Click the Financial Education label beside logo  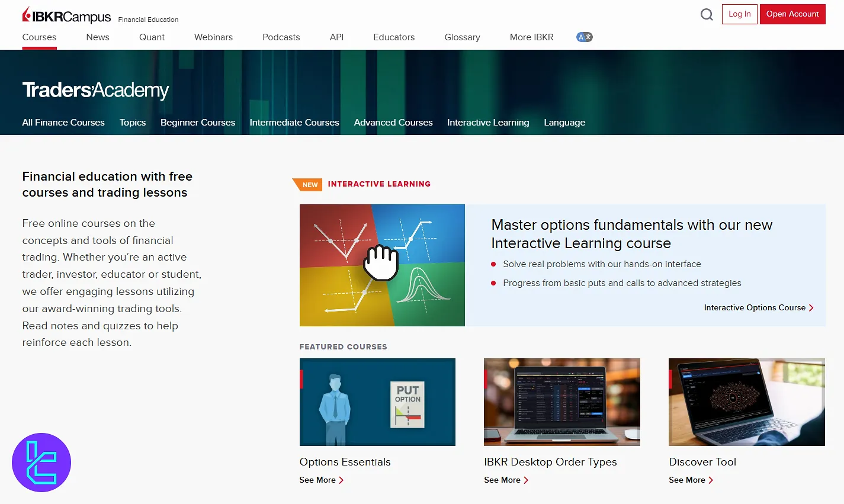[x=148, y=20]
